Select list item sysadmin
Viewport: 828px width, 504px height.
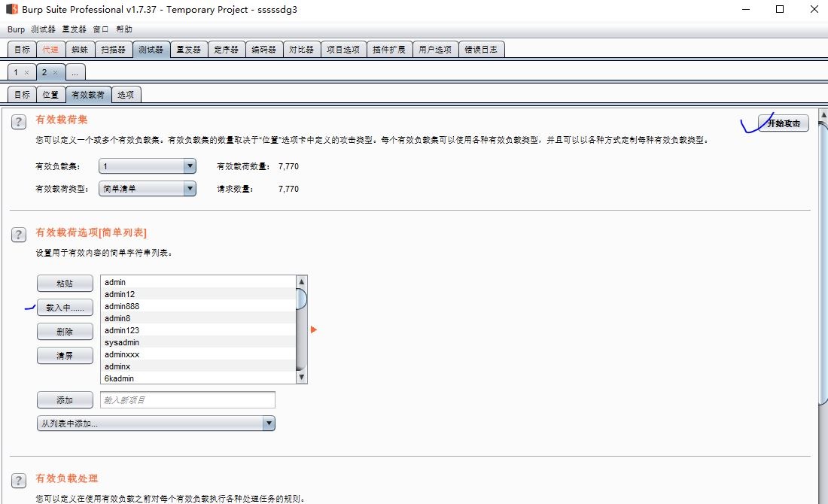tap(198, 342)
